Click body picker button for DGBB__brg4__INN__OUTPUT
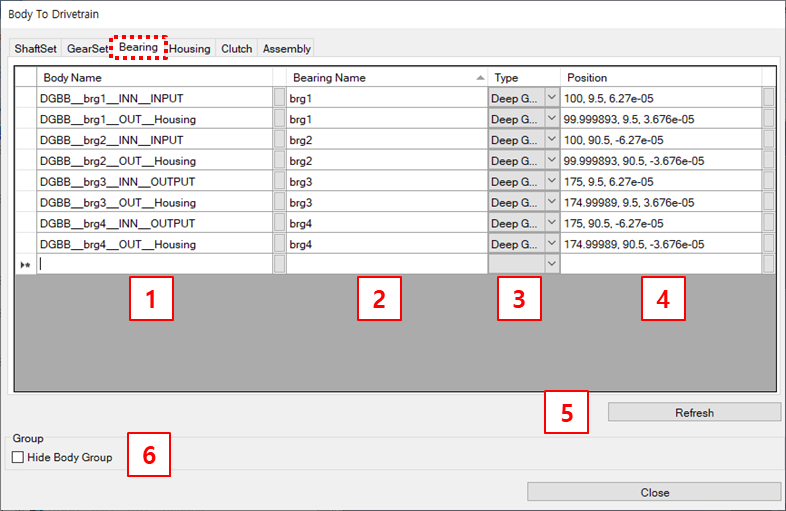 279,222
